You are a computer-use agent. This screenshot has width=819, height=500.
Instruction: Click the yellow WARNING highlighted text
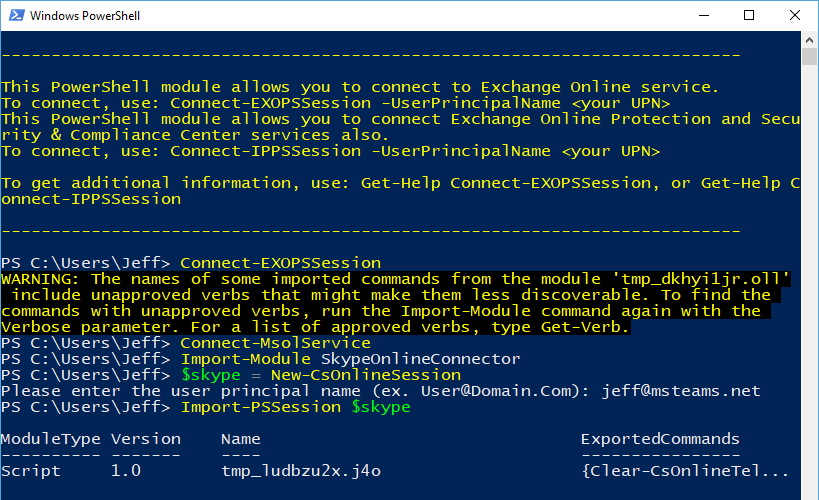[395, 303]
